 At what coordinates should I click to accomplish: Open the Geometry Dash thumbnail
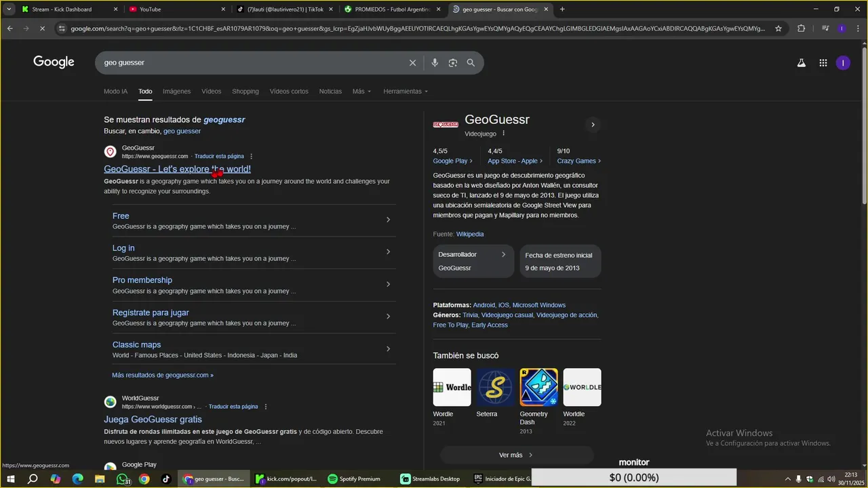coord(538,387)
